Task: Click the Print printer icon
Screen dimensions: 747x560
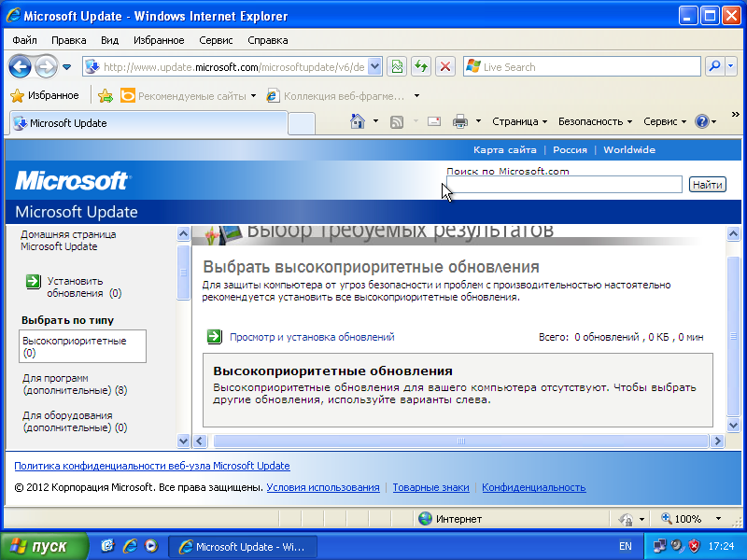Action: coord(459,122)
